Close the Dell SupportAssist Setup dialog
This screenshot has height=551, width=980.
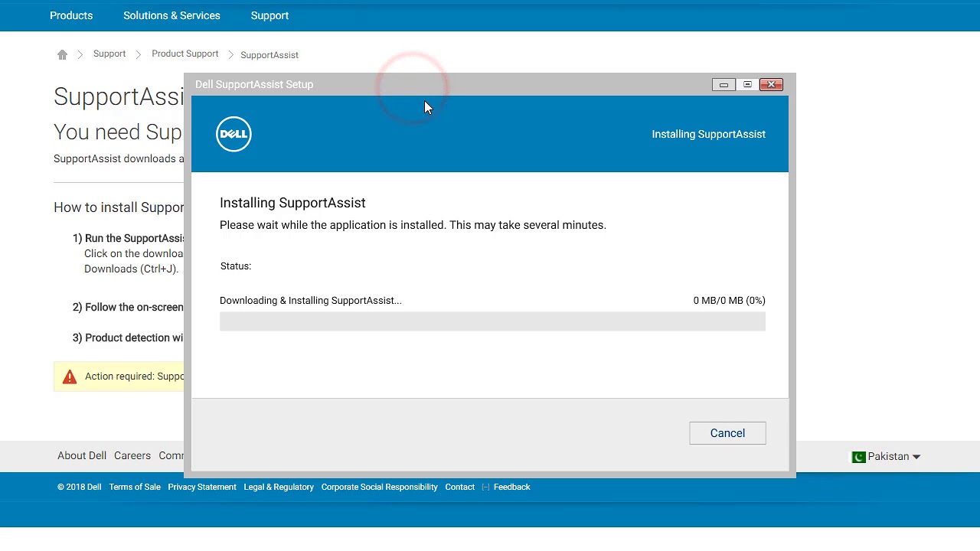[771, 85]
